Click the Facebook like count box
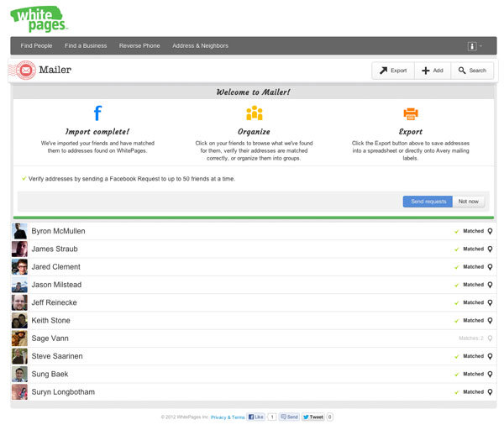 (x=272, y=417)
